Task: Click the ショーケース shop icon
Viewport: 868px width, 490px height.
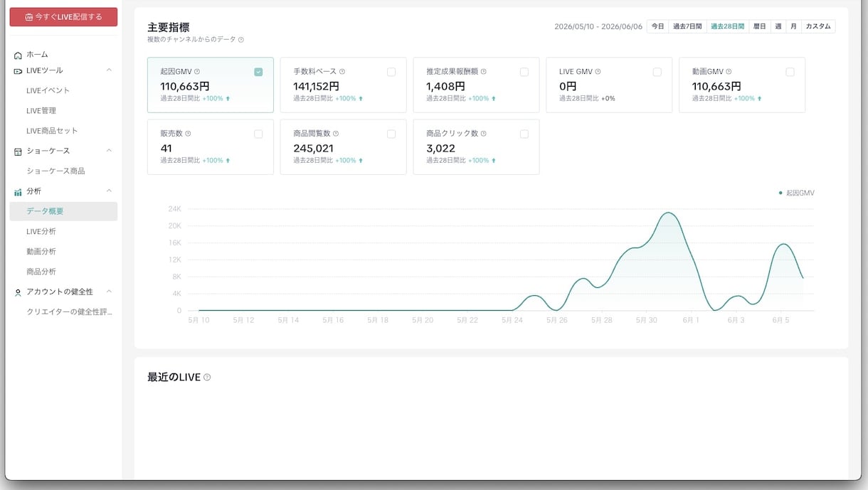Action: click(x=18, y=151)
